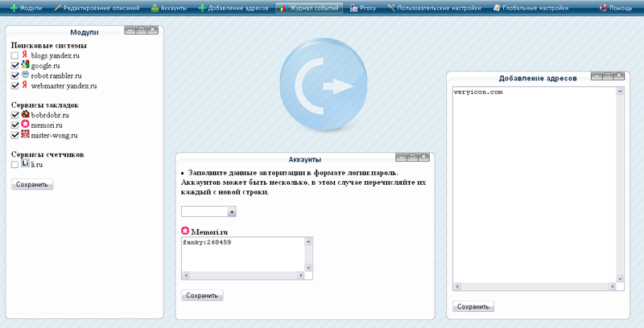
Task: Click the Memori.ru accounts text area
Action: [x=243, y=254]
